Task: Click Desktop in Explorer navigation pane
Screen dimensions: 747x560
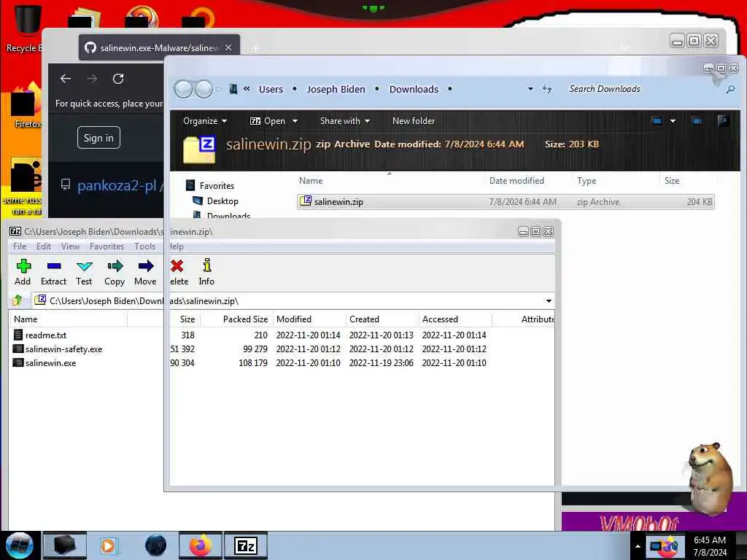Action: coord(222,201)
